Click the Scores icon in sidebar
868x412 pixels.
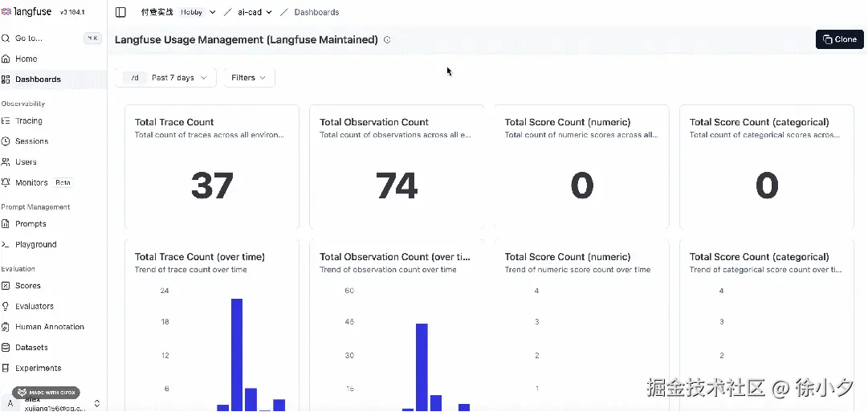[6, 286]
